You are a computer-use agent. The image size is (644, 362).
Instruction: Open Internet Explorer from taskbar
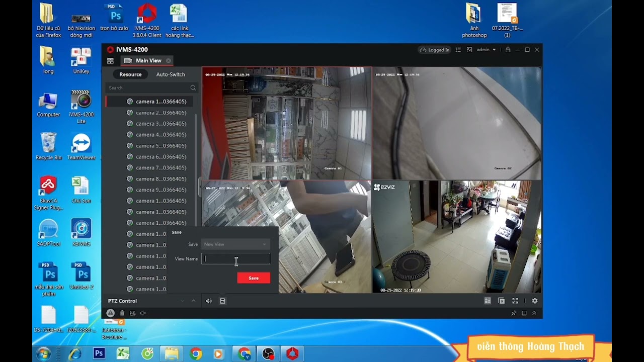point(75,354)
